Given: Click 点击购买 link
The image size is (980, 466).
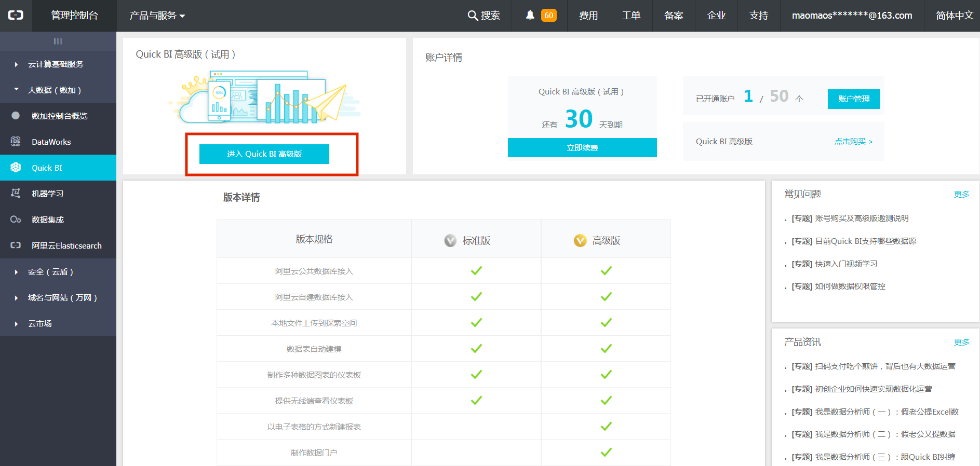Looking at the screenshot, I should (853, 141).
